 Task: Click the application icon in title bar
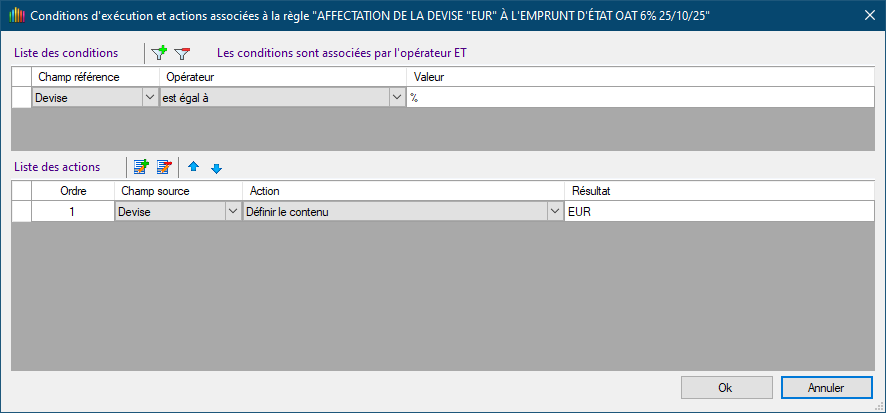(15, 16)
